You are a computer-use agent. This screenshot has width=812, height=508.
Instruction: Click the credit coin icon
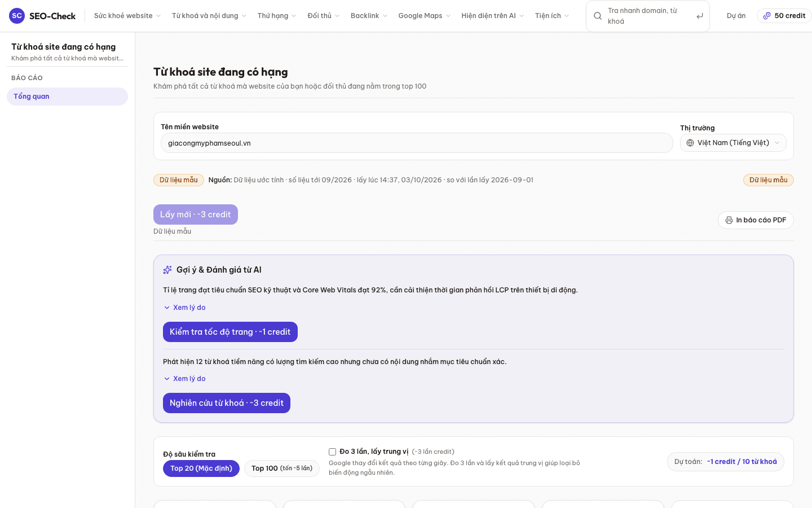767,16
